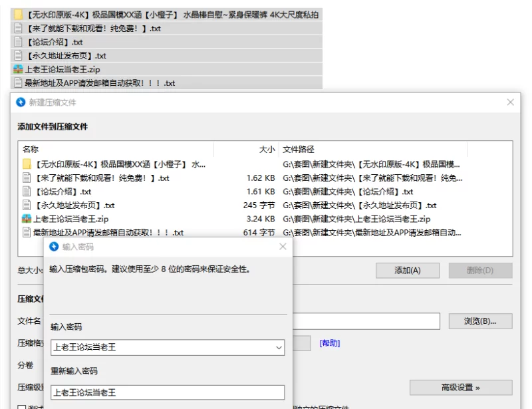
Task: Click the Bandizip icon in the 新建压缩文件 title bar
Action: [21, 102]
